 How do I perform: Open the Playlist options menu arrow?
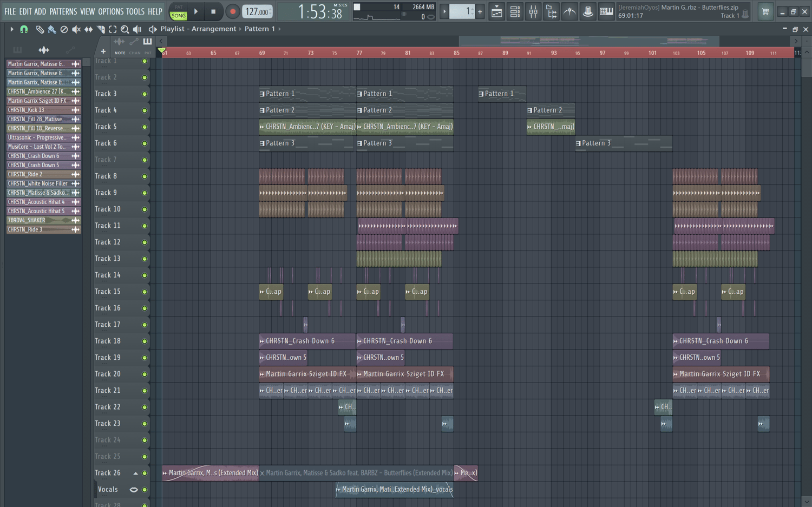coord(11,29)
